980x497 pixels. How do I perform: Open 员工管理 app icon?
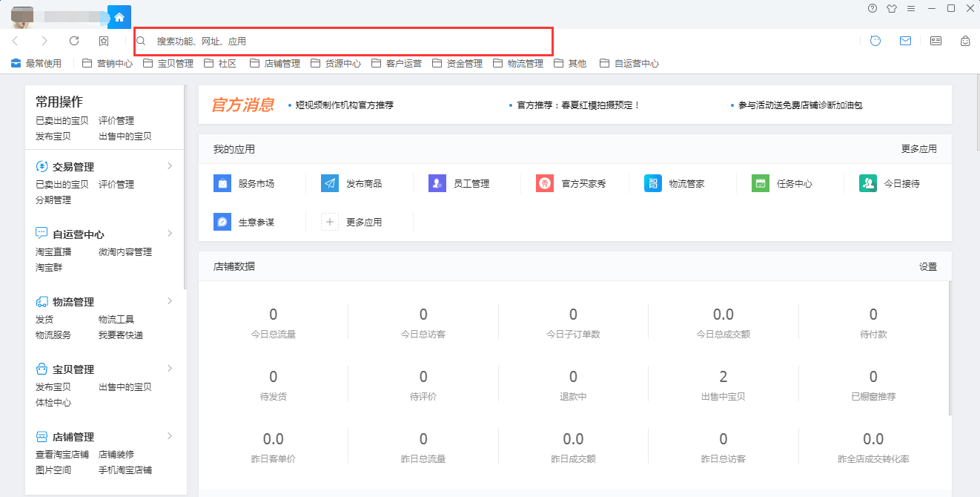click(x=437, y=183)
